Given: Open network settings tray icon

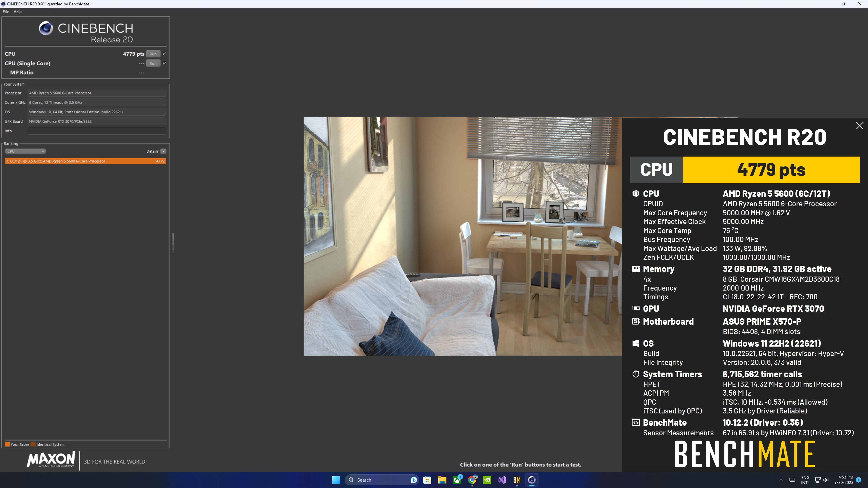Looking at the screenshot, I should point(818,480).
